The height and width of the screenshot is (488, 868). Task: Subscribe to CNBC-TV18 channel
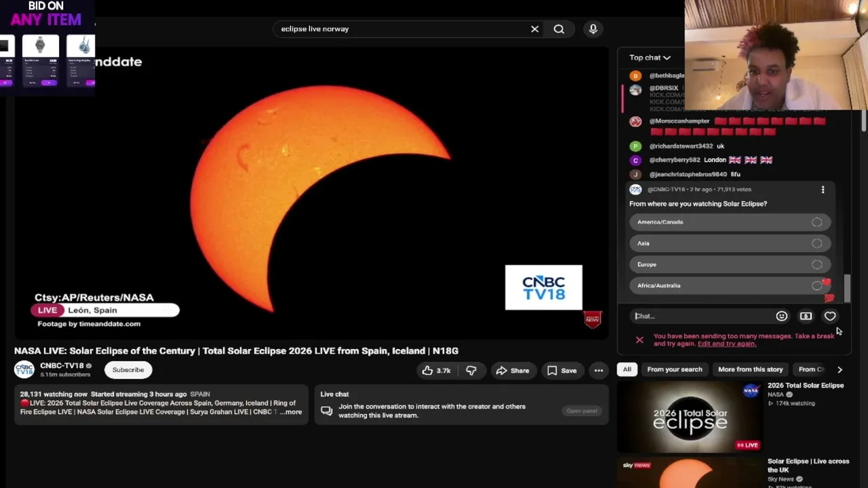click(x=128, y=370)
